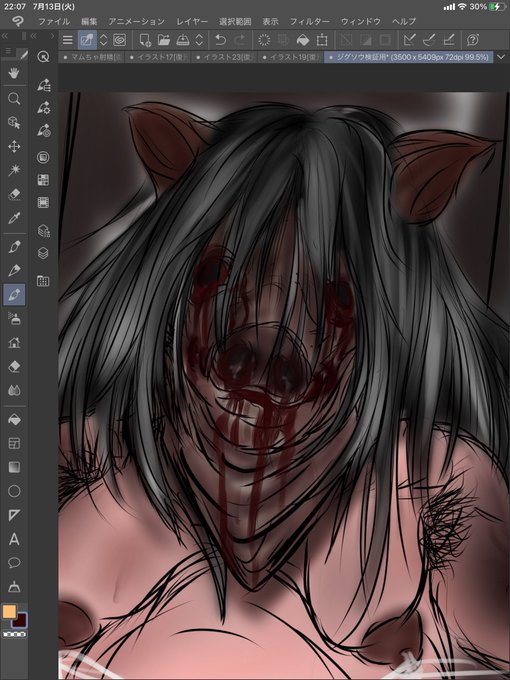Toggle Snap to Special Ruler icon

[x=428, y=40]
